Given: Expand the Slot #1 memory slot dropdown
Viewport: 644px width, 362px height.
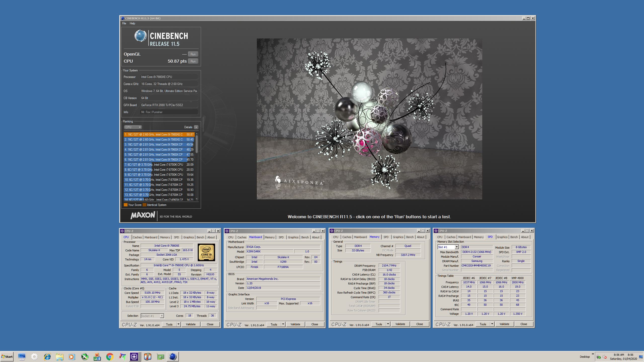Looking at the screenshot, I should 456,247.
